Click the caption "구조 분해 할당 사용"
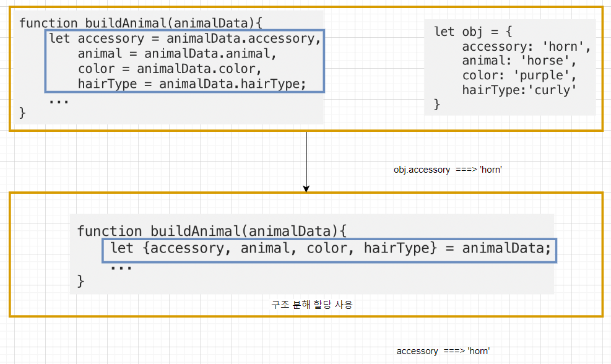Viewport: 611px width, 364px height. pyautogui.click(x=312, y=305)
